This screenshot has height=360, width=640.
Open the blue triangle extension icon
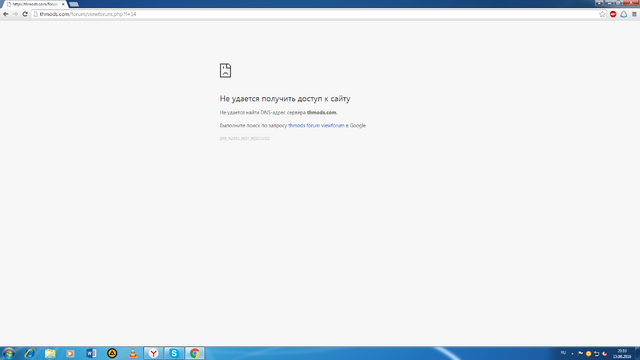coord(624,14)
